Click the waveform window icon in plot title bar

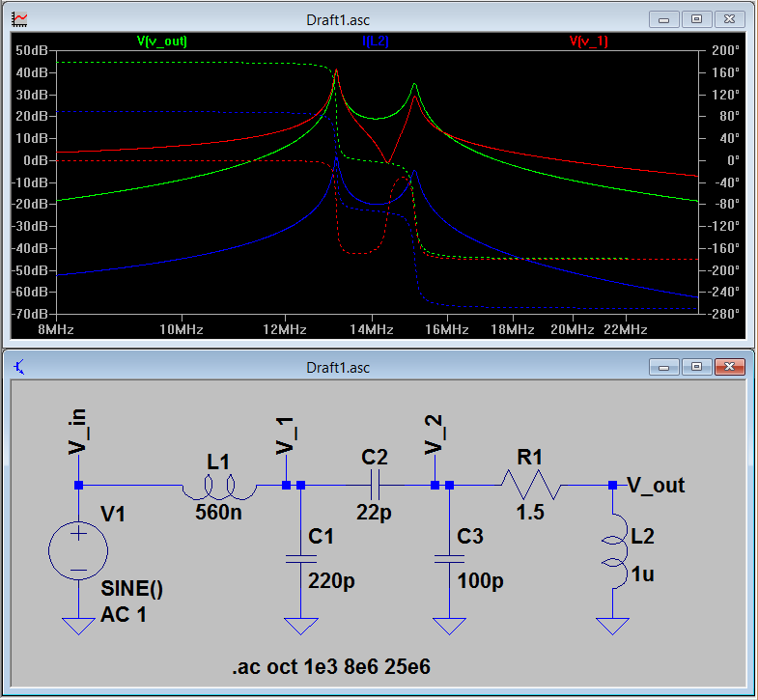(20, 19)
